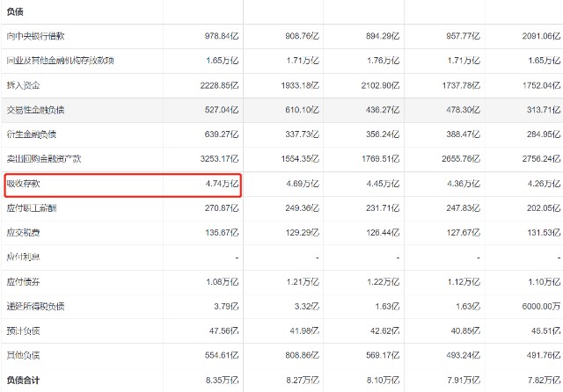Image resolution: width=563 pixels, height=392 pixels.
Task: Select the 负债合计 total row label
Action: 23,380
